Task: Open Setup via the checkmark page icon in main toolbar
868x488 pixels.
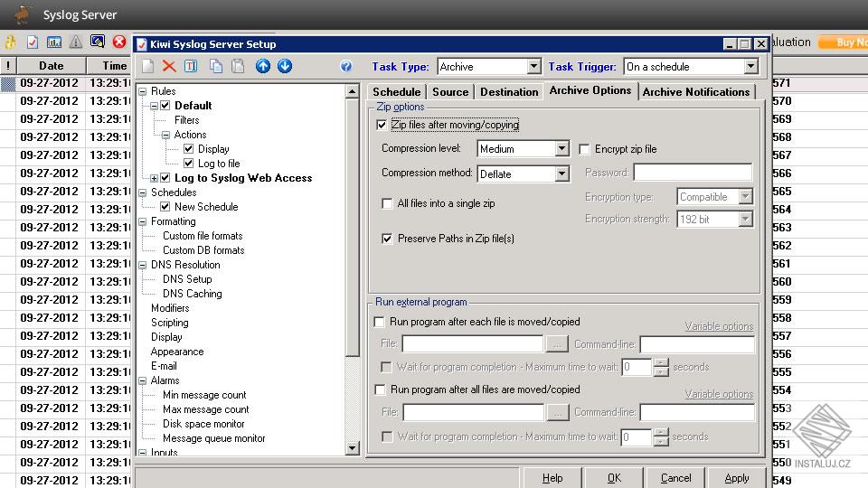Action: 33,42
